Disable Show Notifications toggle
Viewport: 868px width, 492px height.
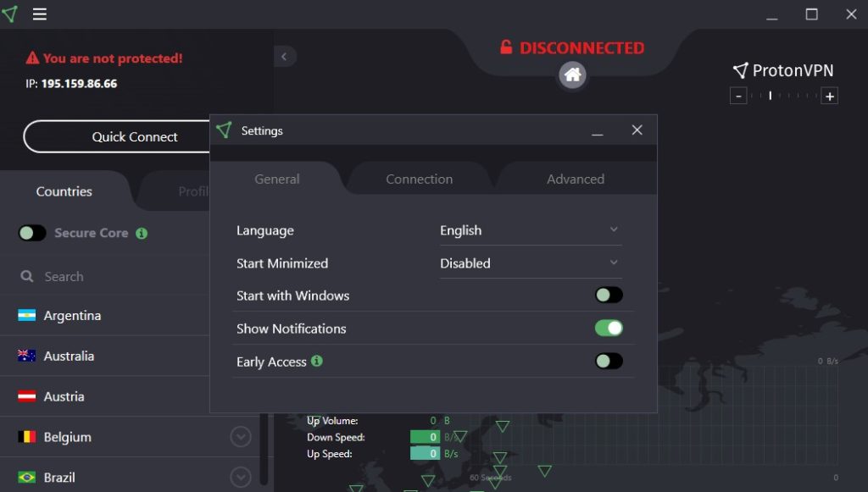pos(609,329)
